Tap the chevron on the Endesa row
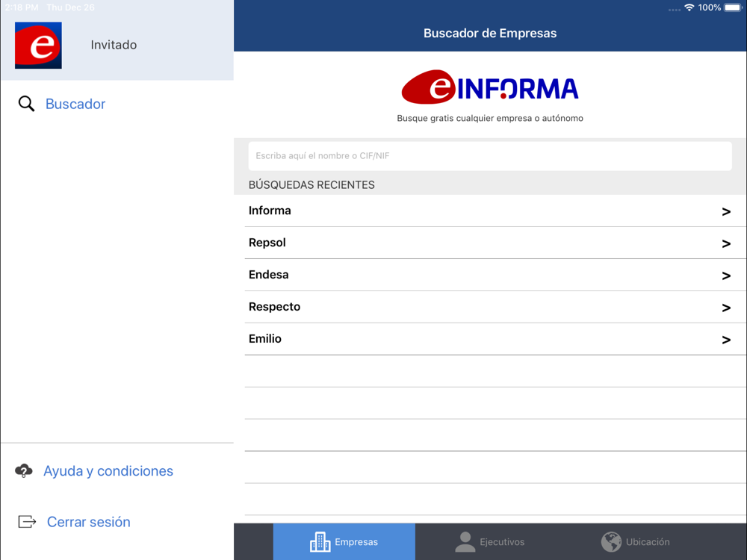This screenshot has height=560, width=747. pos(726,276)
